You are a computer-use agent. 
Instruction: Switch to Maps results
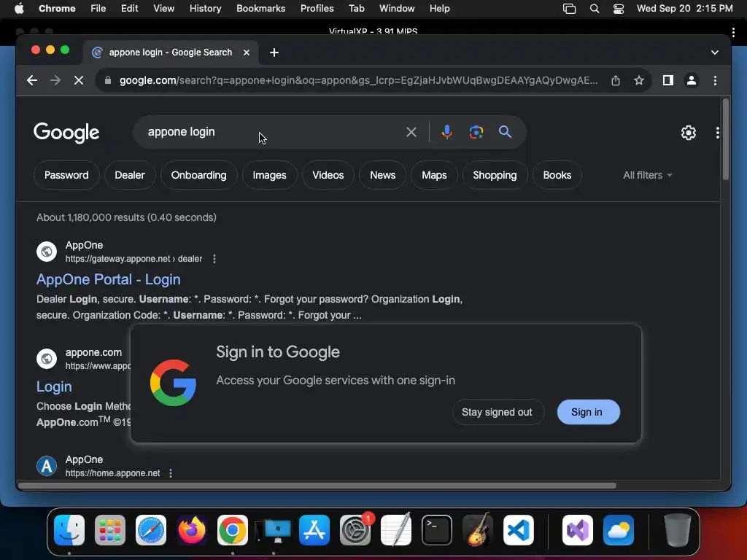[434, 175]
